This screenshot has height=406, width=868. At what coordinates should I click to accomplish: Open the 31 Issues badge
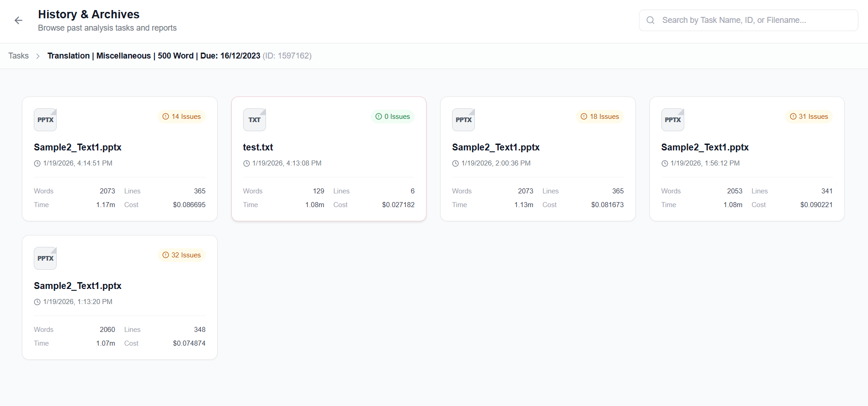809,117
